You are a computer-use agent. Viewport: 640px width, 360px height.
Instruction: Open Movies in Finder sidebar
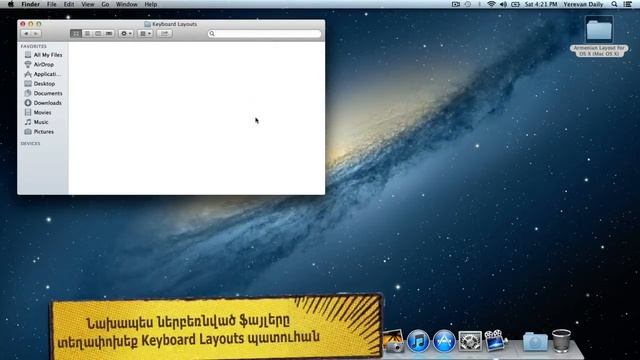pos(38,112)
